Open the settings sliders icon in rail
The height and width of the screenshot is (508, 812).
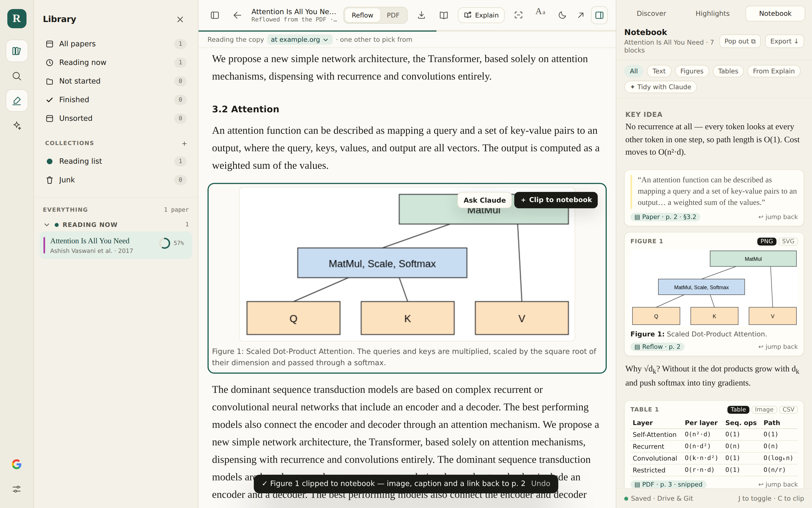tap(17, 489)
